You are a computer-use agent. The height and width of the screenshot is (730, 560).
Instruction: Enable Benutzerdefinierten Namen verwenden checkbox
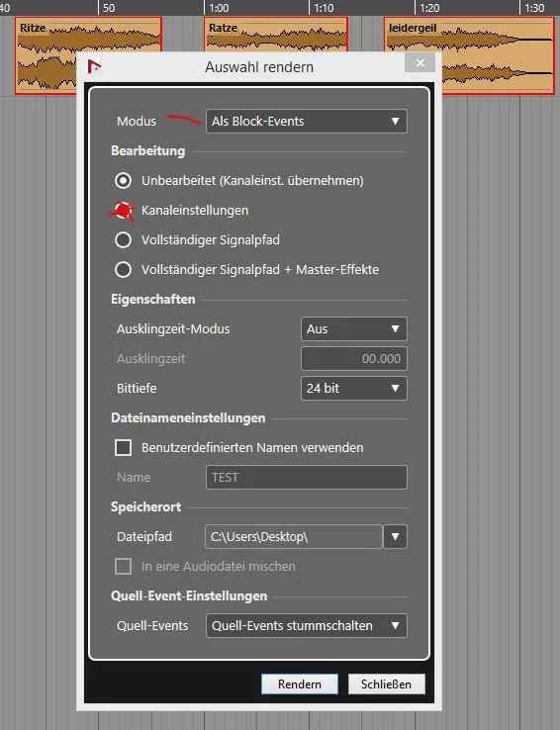coord(123,447)
